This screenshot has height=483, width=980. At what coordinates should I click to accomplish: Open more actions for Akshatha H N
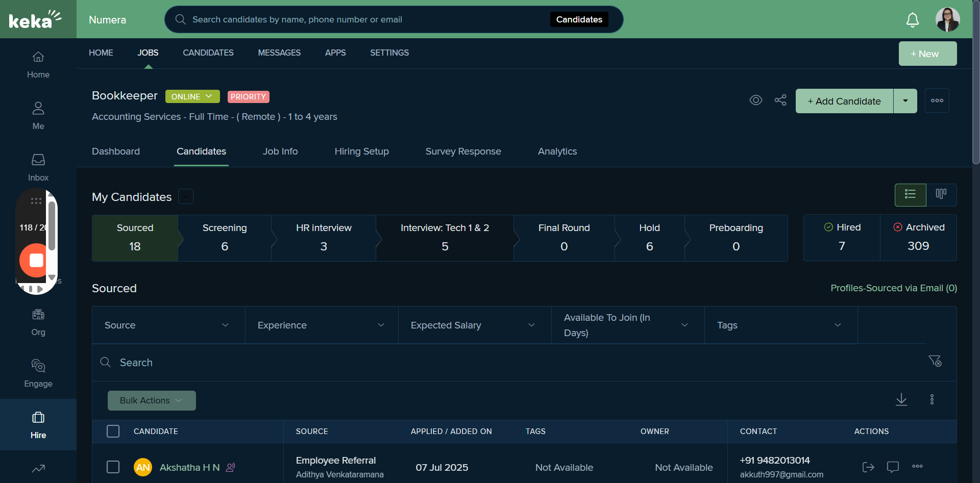point(917,466)
